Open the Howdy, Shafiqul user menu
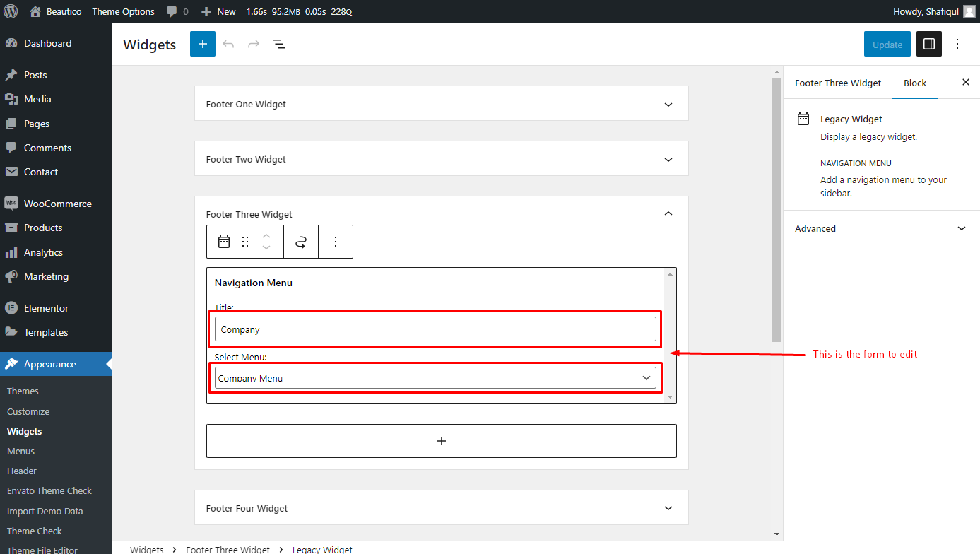This screenshot has width=980, height=554. point(934,11)
